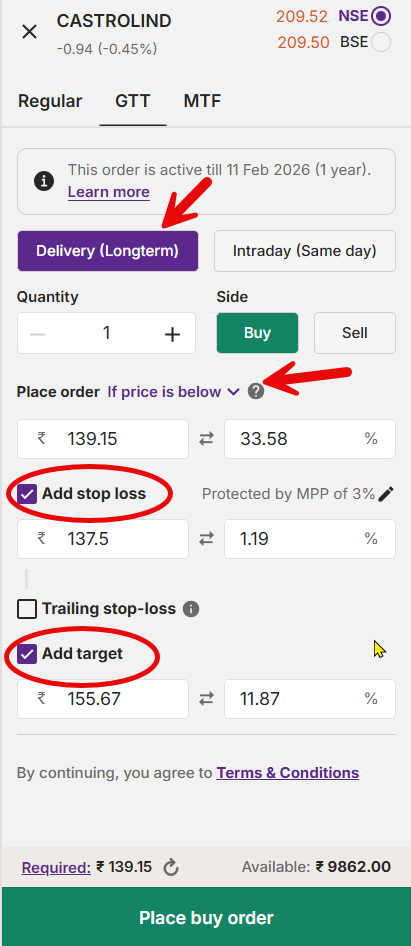
Task: Click Trailing stop-loss info icon
Action: click(x=191, y=609)
